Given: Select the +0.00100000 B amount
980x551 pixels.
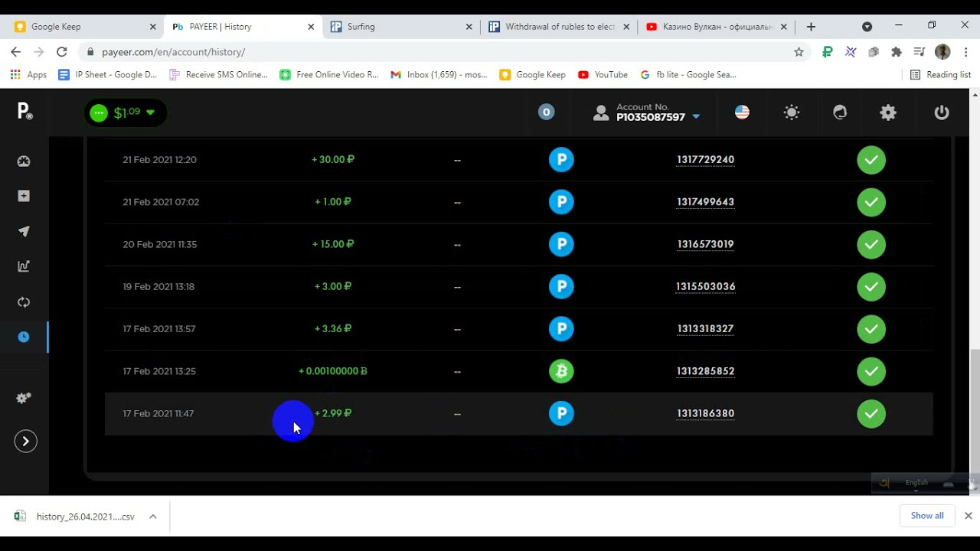Looking at the screenshot, I should [x=332, y=371].
